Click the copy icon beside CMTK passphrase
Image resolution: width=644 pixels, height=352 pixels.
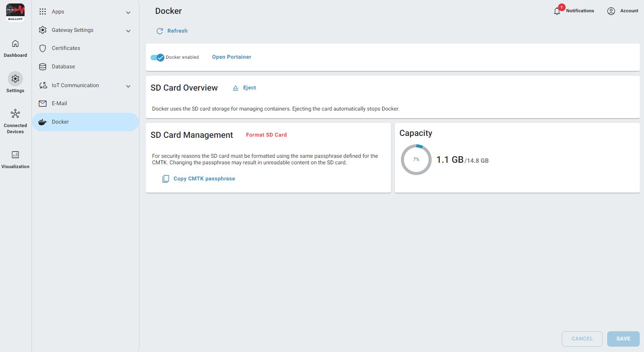point(166,179)
